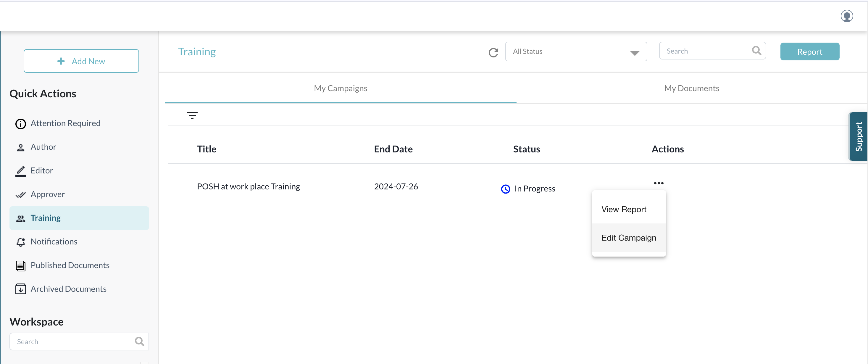Focus the top Search input field

(706, 51)
